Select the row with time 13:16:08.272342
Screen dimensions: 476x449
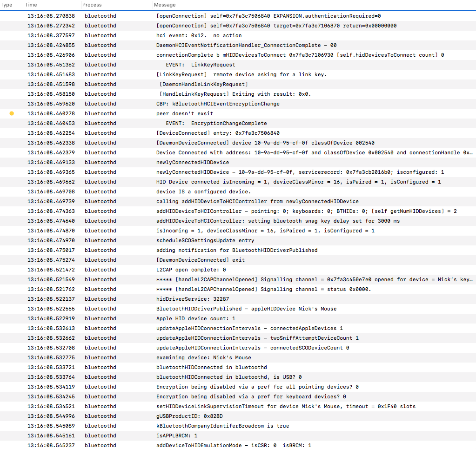click(238, 26)
